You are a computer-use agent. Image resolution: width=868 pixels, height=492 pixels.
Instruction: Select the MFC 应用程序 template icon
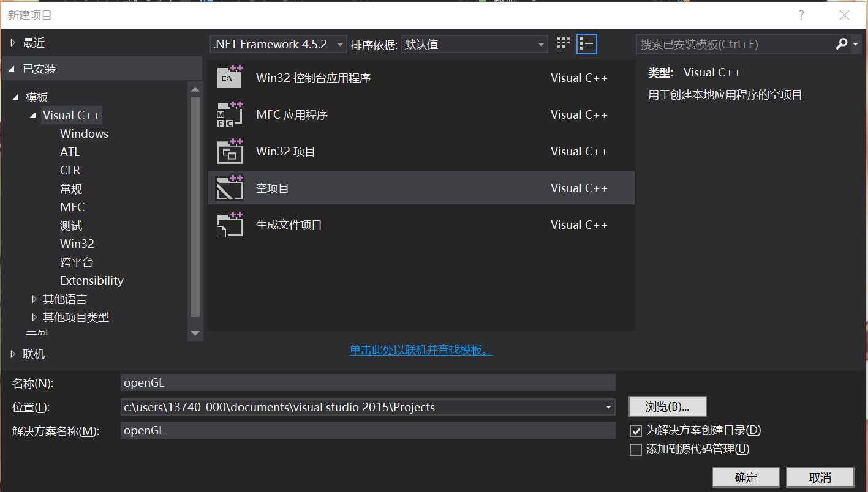click(x=230, y=114)
